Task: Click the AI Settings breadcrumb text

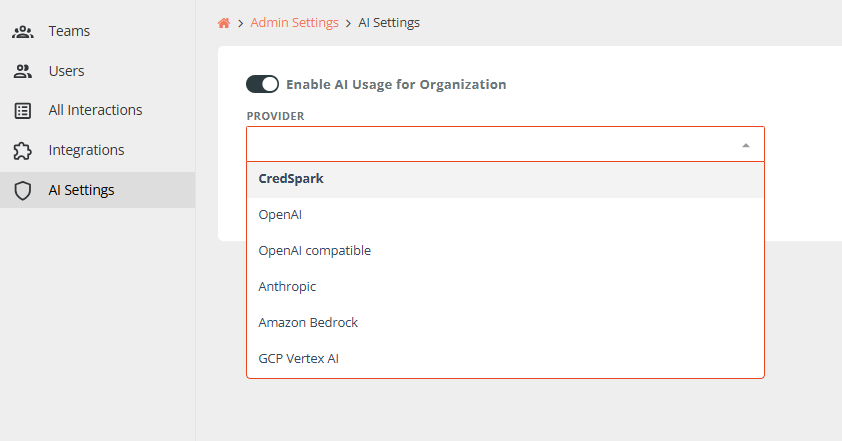Action: (x=389, y=23)
